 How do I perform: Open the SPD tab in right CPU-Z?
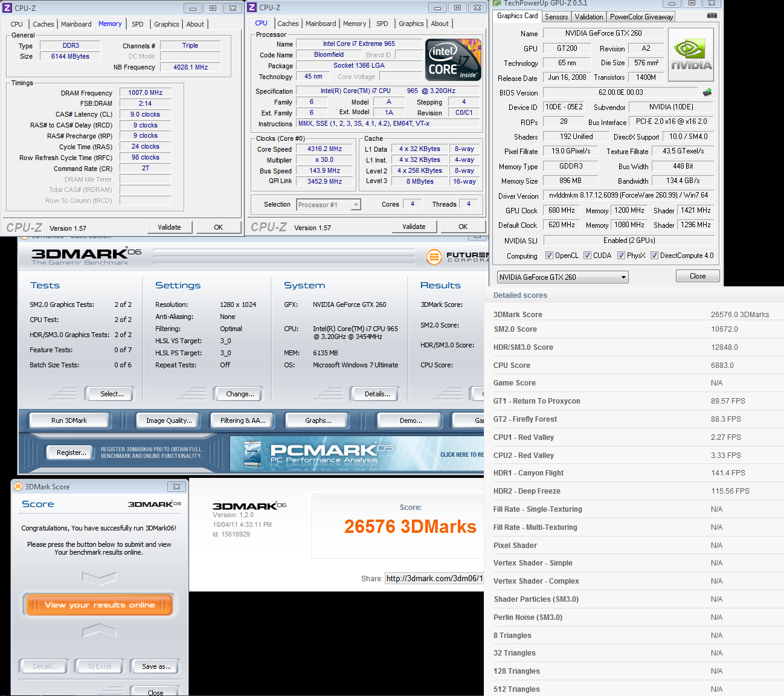(x=382, y=24)
